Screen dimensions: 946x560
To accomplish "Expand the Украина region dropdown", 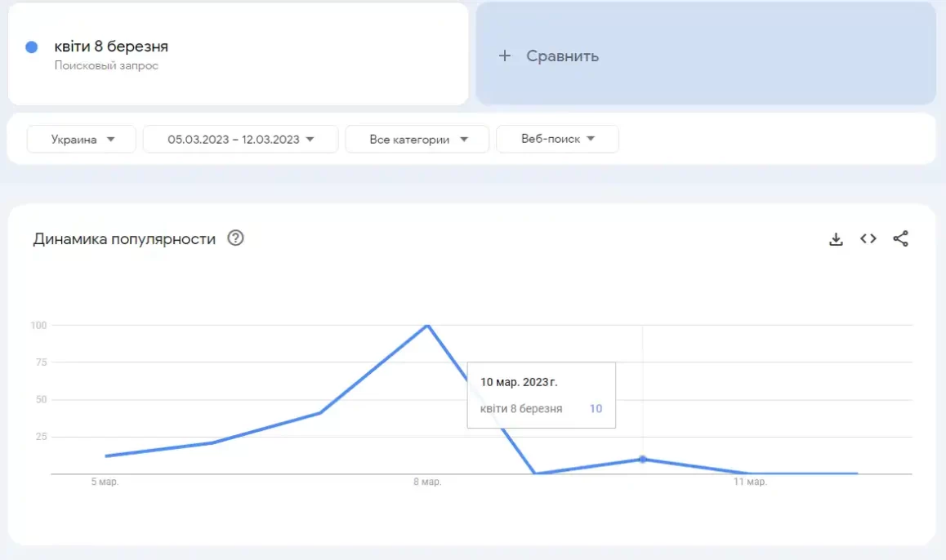I will pyautogui.click(x=82, y=140).
